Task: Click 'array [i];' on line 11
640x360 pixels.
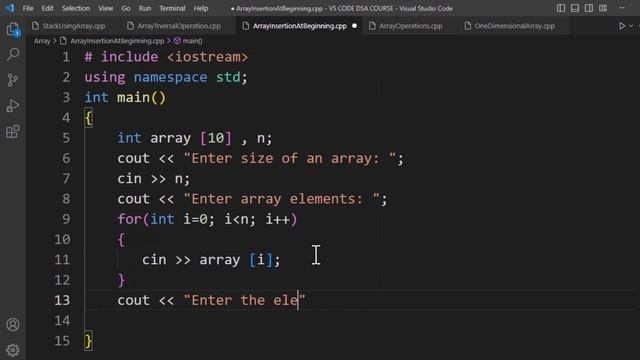Action: [240, 260]
